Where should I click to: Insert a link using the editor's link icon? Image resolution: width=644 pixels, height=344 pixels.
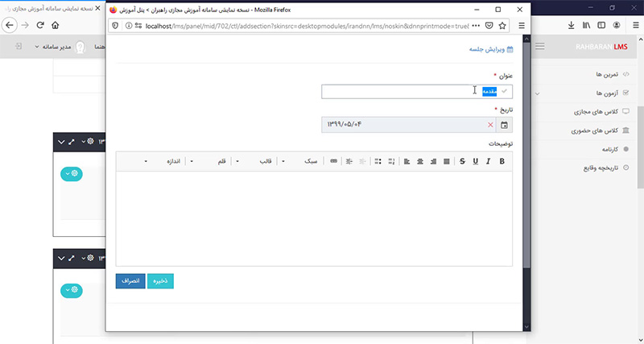[x=334, y=161]
